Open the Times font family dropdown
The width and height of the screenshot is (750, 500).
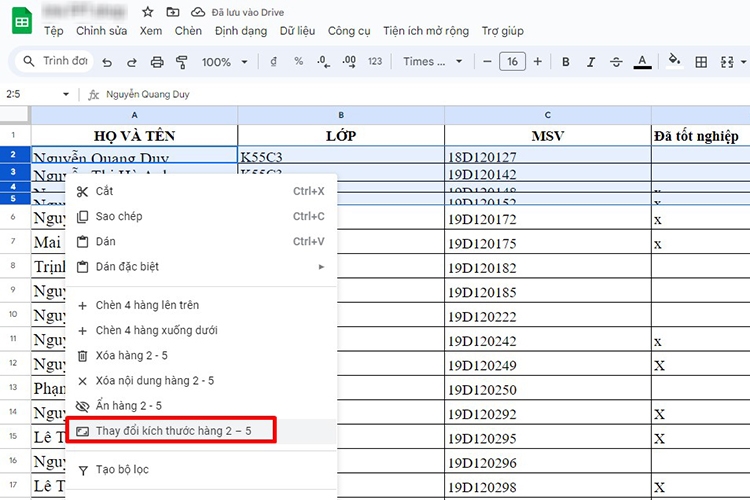(x=432, y=61)
